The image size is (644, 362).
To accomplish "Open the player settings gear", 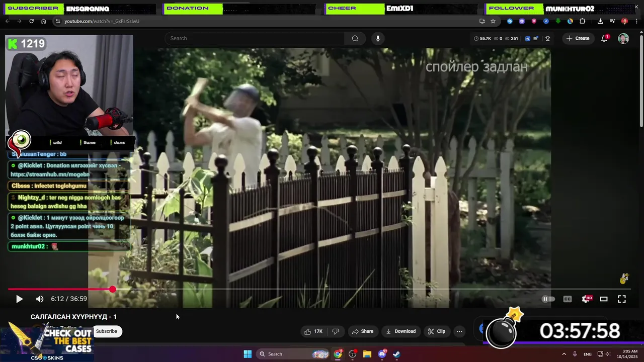I will [x=586, y=299].
